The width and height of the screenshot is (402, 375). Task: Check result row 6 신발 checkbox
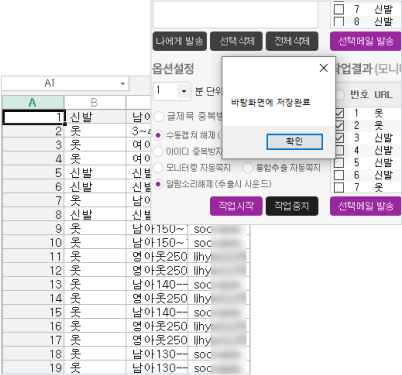[339, 175]
